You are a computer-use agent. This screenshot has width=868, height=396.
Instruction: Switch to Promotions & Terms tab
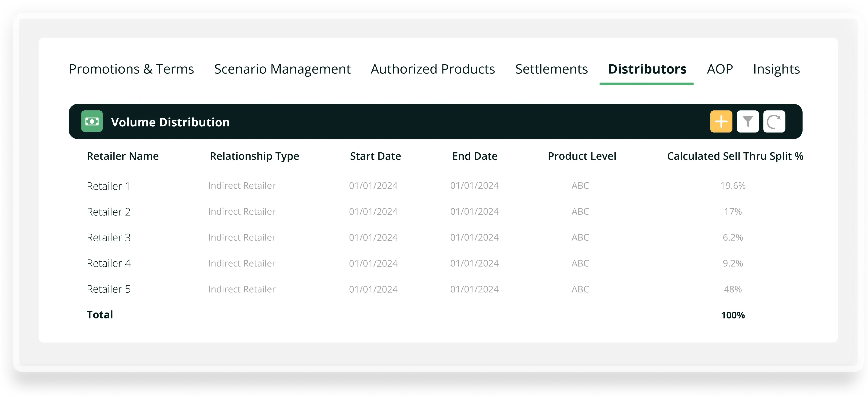(131, 69)
